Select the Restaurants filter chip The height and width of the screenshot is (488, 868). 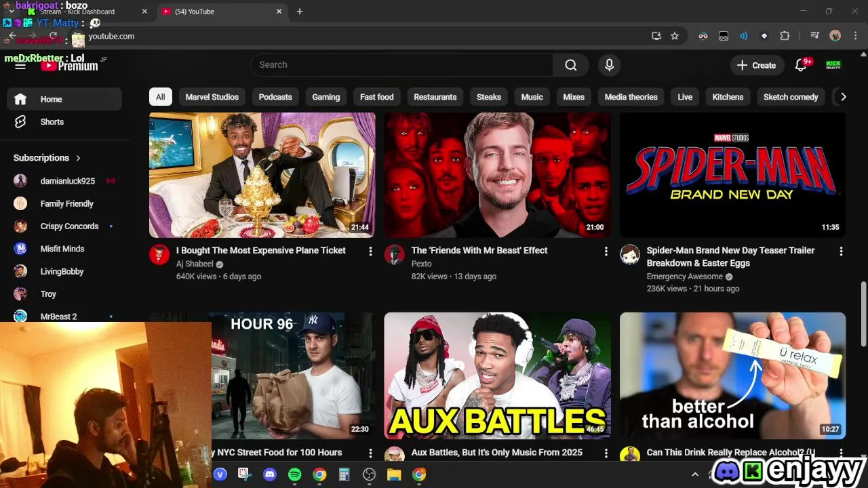(435, 97)
